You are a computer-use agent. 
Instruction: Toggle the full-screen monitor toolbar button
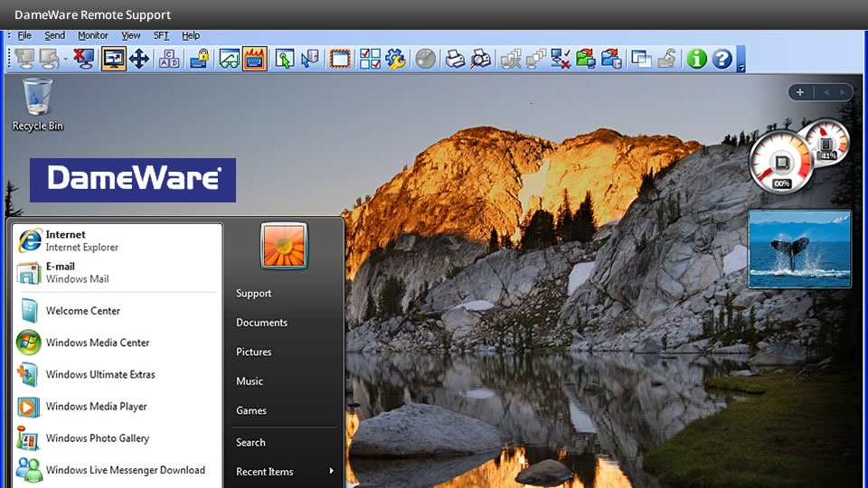[x=114, y=59]
